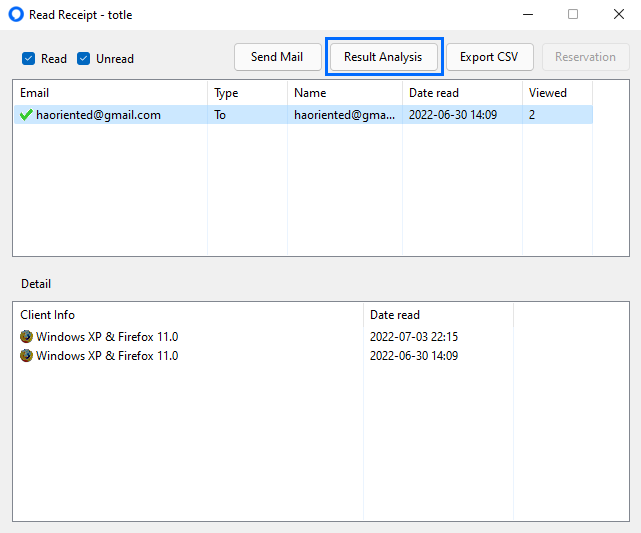Open the Send Mail button
This screenshot has height=533, width=641.
[x=277, y=57]
